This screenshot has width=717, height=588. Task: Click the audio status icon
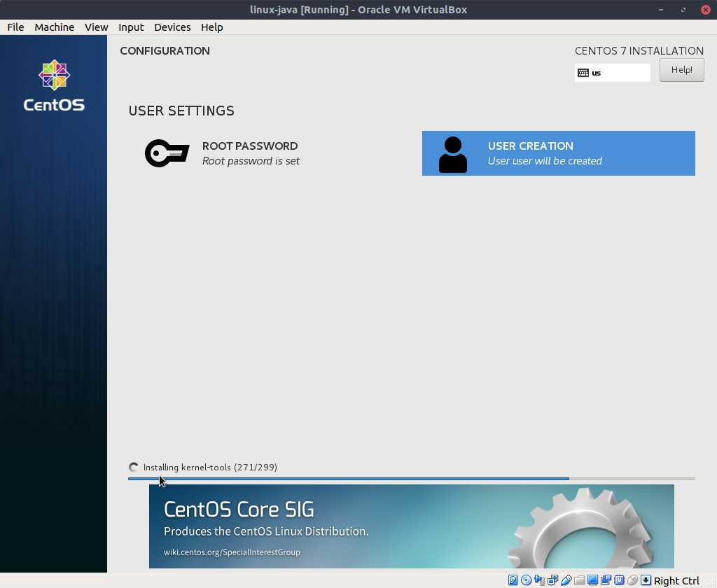click(539, 580)
